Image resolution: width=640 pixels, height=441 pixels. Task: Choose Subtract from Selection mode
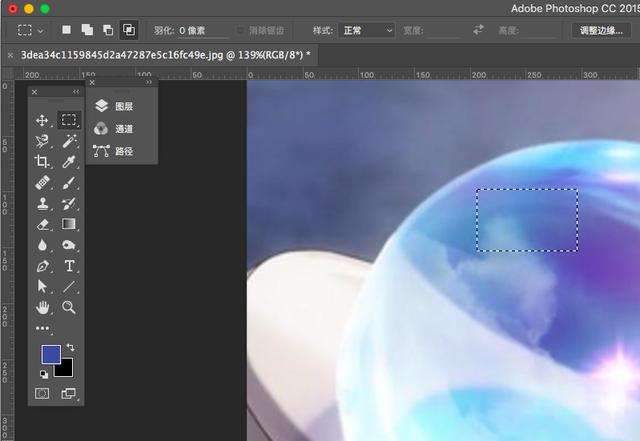(108, 30)
